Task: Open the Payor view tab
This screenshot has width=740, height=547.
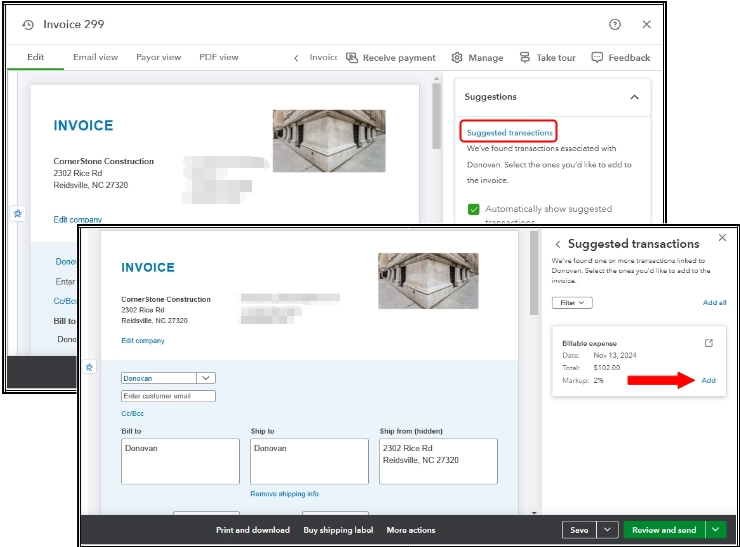Action: point(159,57)
